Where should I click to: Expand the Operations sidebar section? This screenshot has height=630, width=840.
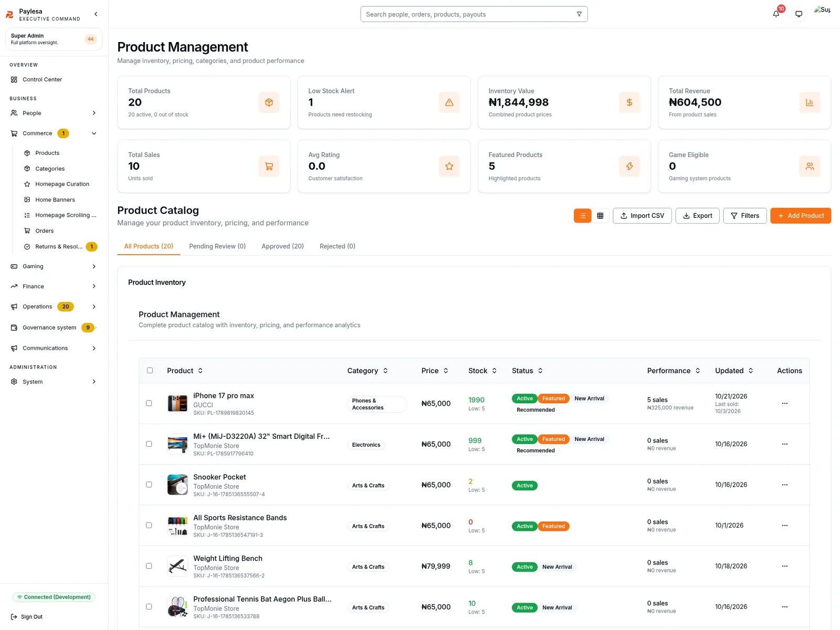(x=54, y=307)
